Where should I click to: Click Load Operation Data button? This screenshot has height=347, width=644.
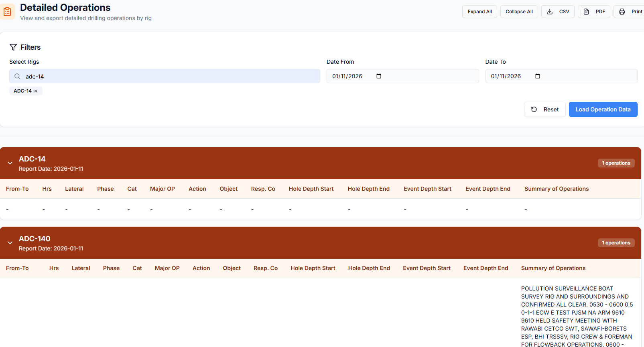[x=603, y=109]
